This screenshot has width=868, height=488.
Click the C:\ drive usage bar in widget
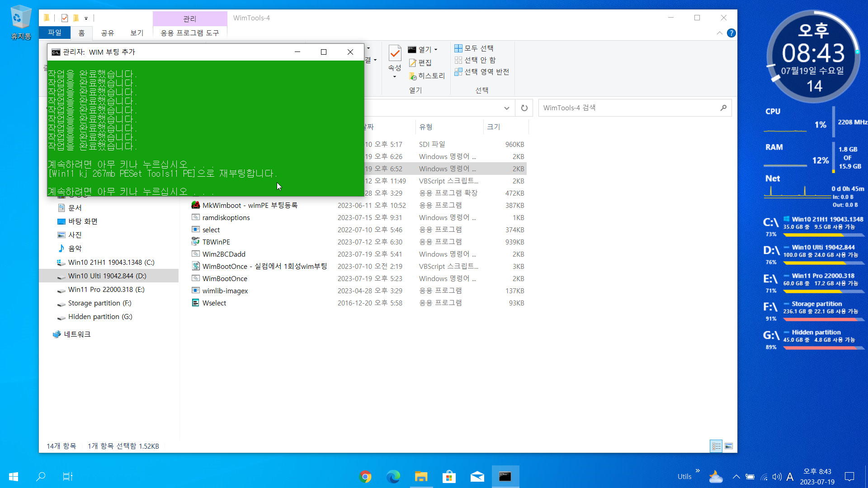click(x=823, y=235)
